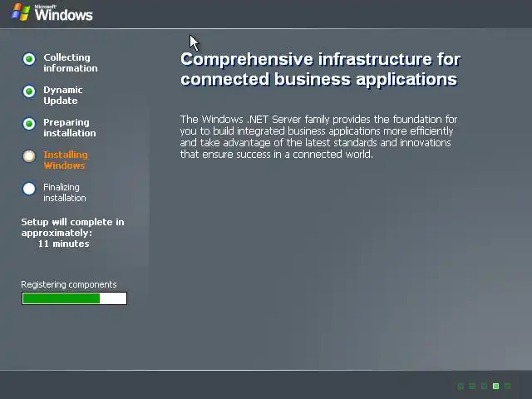Click the orange 'Installing Windows' step label
Viewport: 532px width, 399px height.
click(x=66, y=160)
